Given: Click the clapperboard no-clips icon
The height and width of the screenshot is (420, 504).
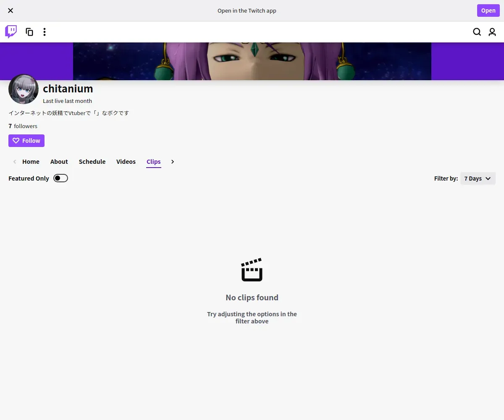Looking at the screenshot, I should coord(252,270).
